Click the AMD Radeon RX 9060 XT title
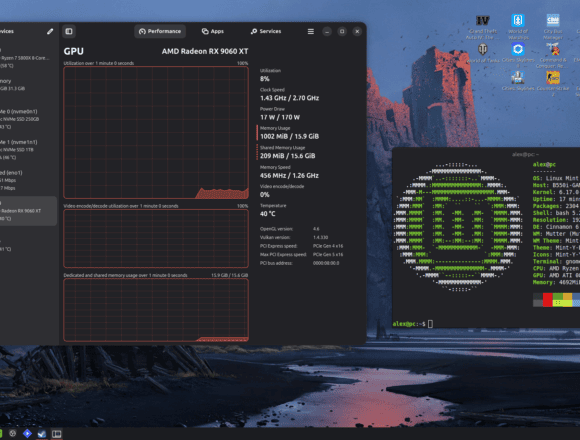 (x=205, y=51)
